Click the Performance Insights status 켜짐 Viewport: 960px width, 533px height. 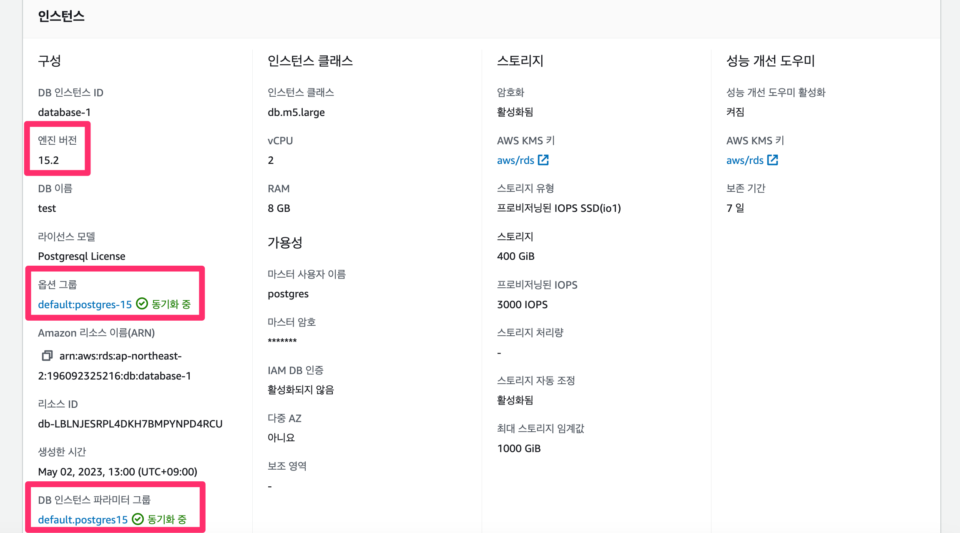pyautogui.click(x=735, y=112)
